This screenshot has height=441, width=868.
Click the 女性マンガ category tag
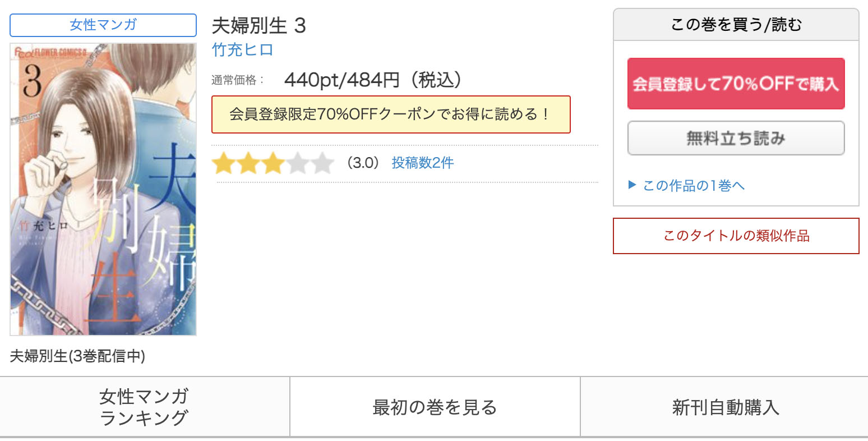(103, 25)
